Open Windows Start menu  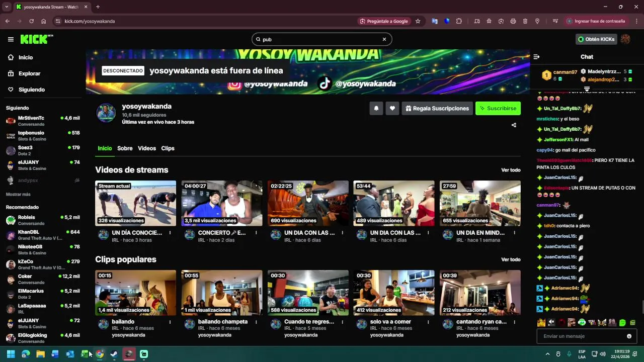11,354
